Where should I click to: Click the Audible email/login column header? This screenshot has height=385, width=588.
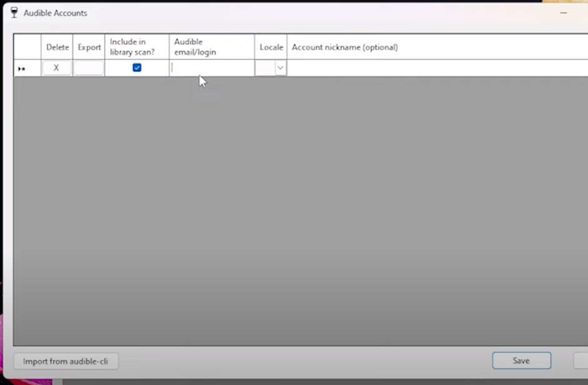(211, 47)
